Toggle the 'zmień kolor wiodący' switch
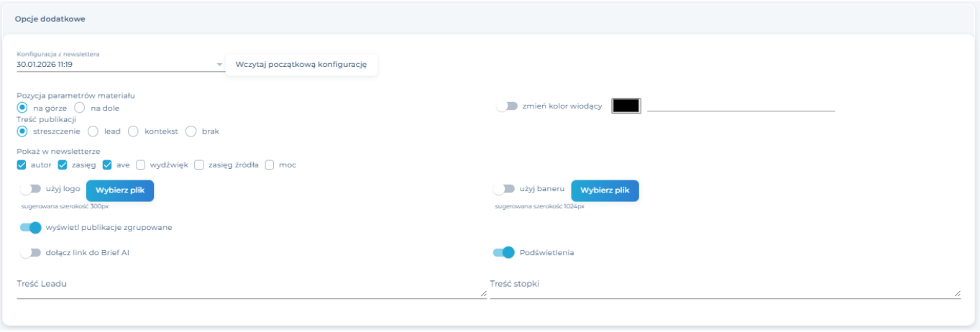This screenshot has width=980, height=332. (x=507, y=106)
